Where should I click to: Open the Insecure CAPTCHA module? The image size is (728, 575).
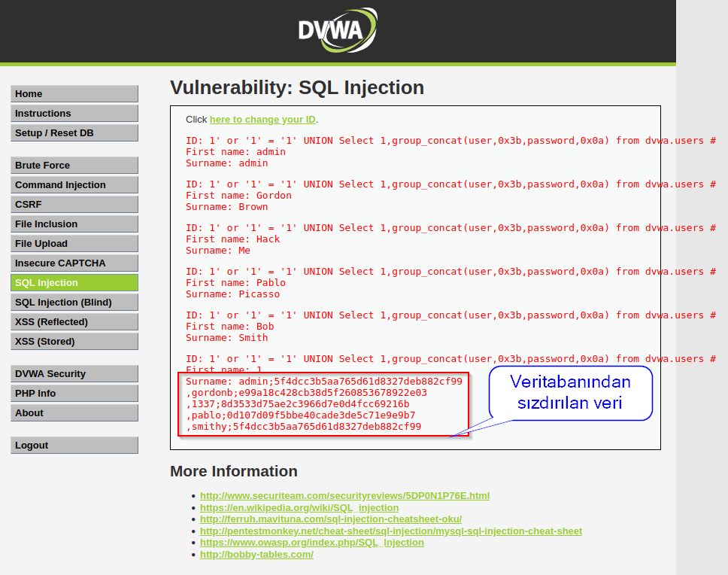coord(74,263)
